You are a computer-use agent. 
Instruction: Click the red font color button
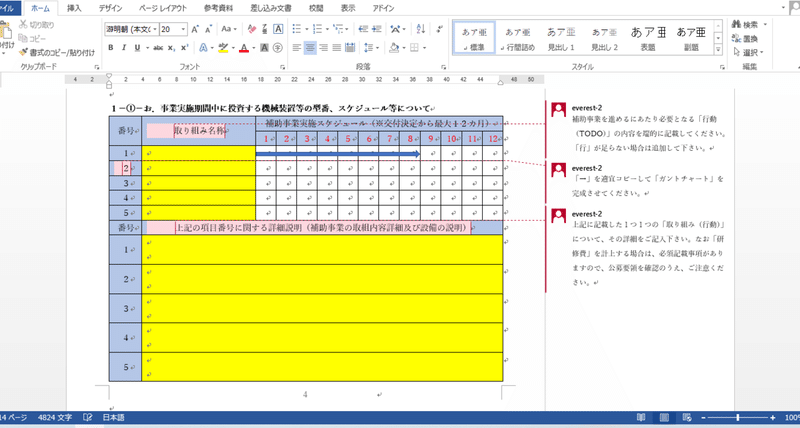(244, 48)
